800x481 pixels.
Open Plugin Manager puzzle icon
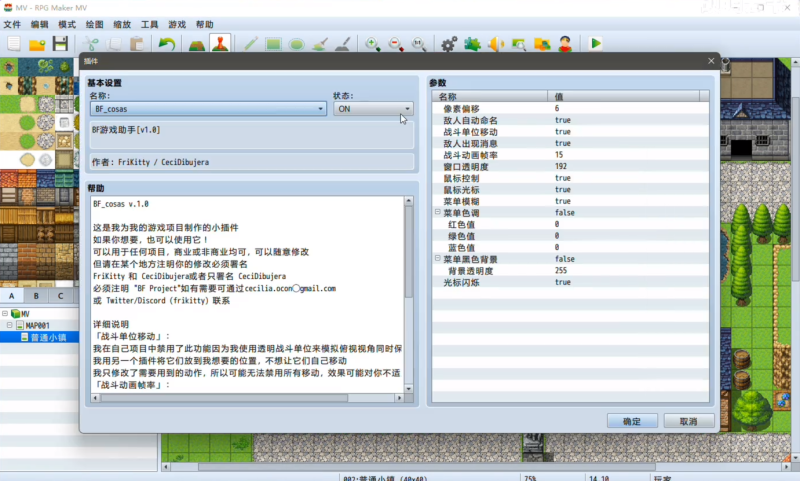tap(472, 44)
